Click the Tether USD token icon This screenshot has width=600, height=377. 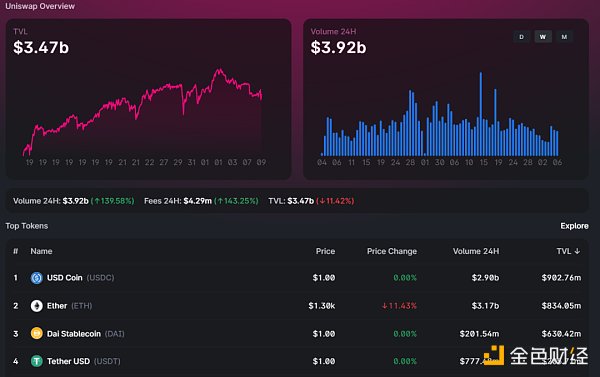pyautogui.click(x=36, y=361)
